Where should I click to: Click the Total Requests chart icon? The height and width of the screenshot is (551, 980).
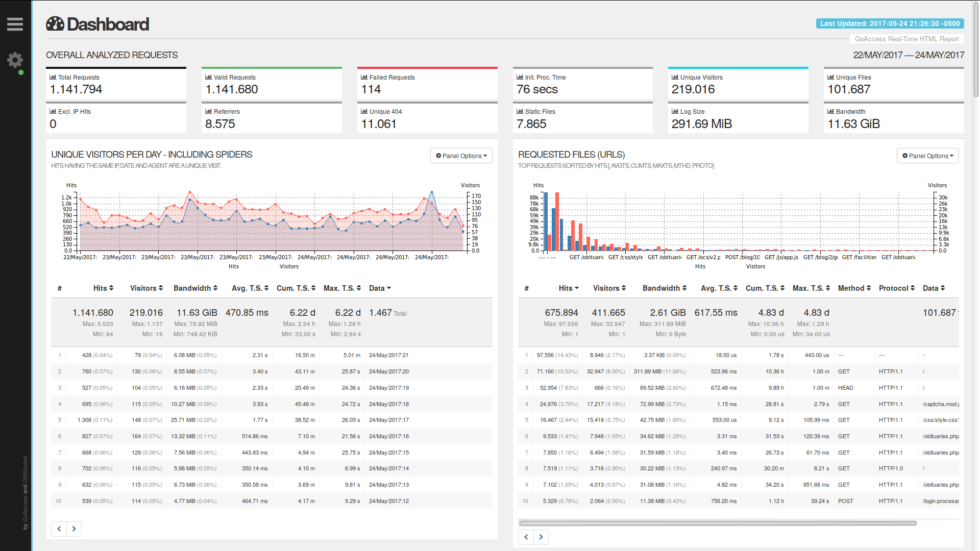53,77
